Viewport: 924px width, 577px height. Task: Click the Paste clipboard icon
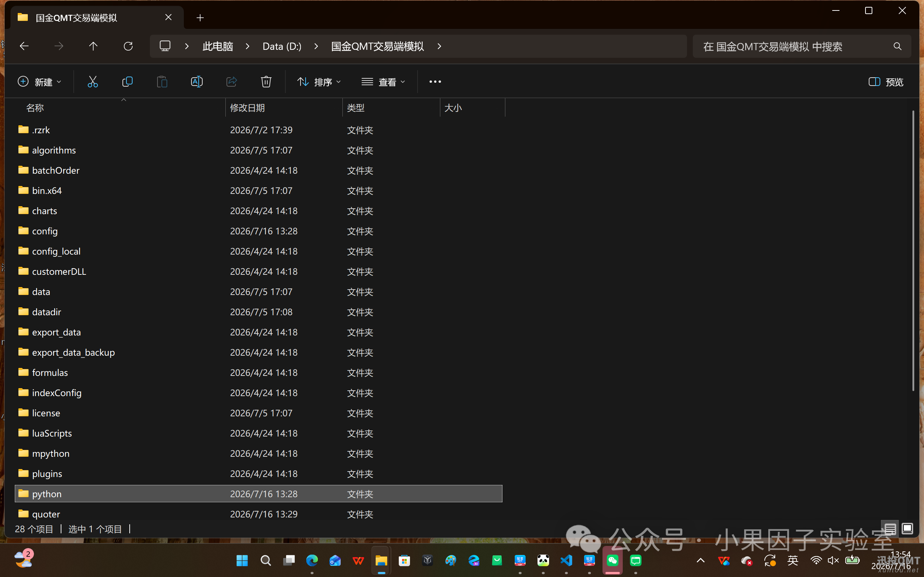(x=162, y=82)
